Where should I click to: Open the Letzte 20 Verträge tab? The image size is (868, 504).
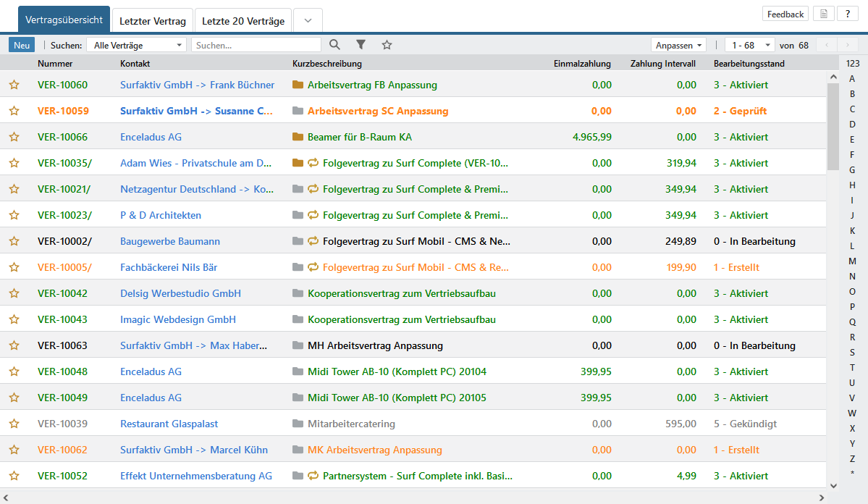tap(243, 21)
